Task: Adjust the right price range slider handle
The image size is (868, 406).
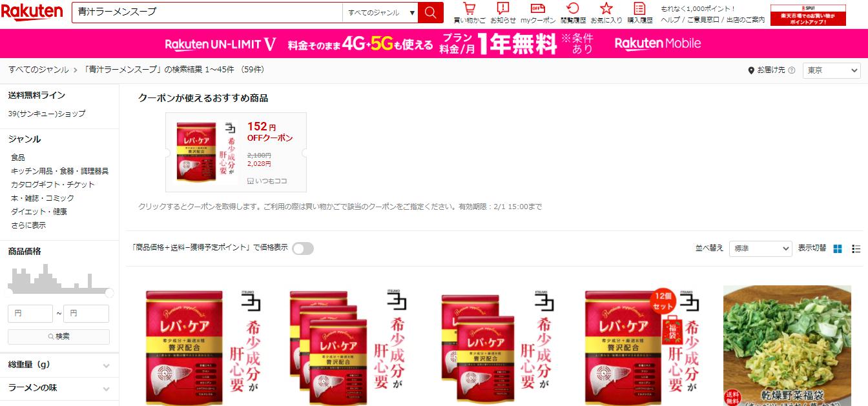Action: [109, 293]
